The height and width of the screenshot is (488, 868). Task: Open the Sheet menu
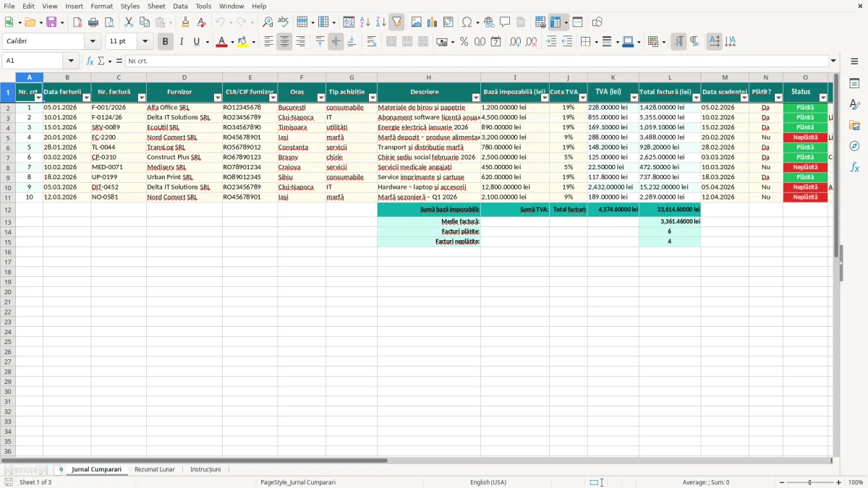click(x=156, y=6)
